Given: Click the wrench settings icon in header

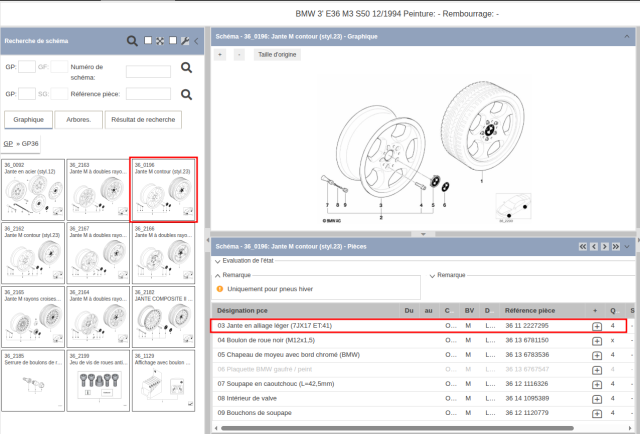Looking at the screenshot, I should point(185,41).
